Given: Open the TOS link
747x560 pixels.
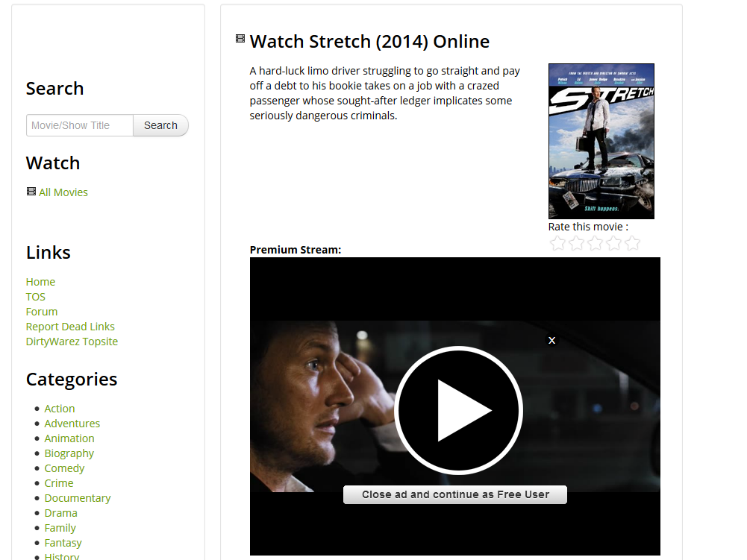Looking at the screenshot, I should click(35, 297).
